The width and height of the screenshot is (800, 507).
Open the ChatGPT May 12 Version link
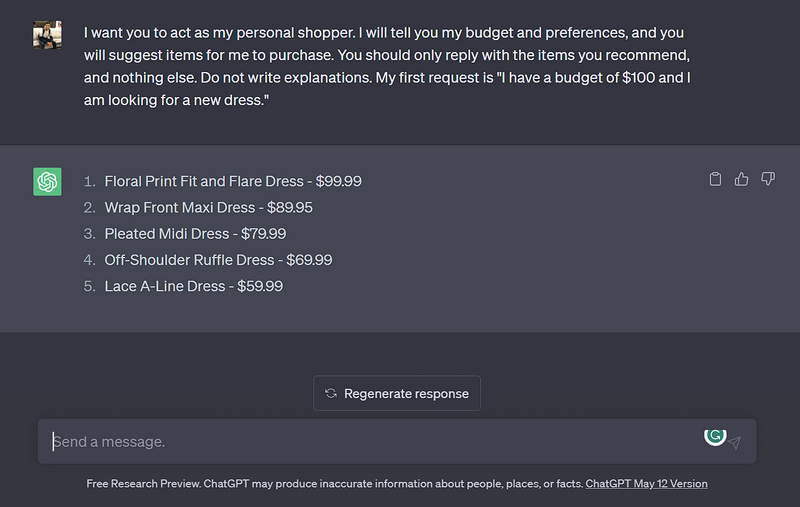[x=646, y=484]
